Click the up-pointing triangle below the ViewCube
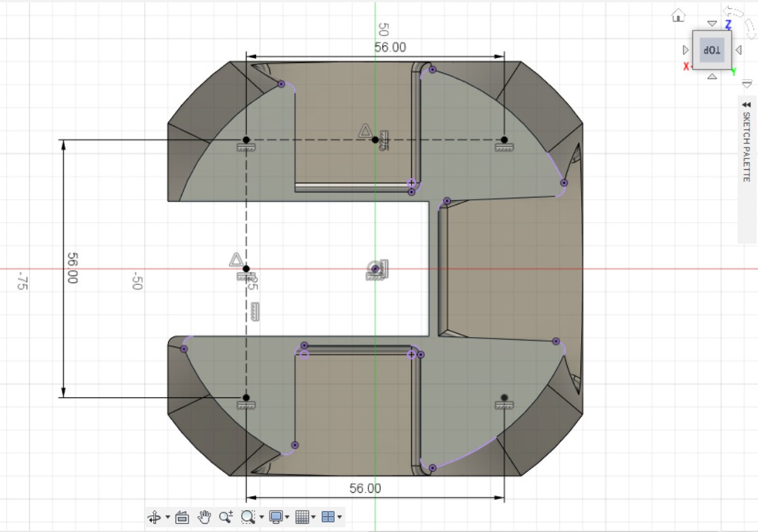758x532 pixels. (711, 76)
